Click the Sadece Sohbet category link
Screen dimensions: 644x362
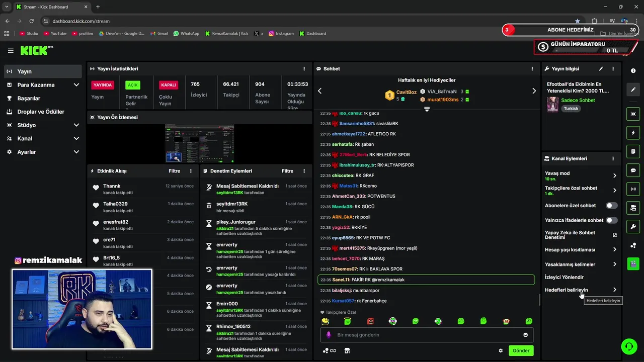tap(578, 100)
